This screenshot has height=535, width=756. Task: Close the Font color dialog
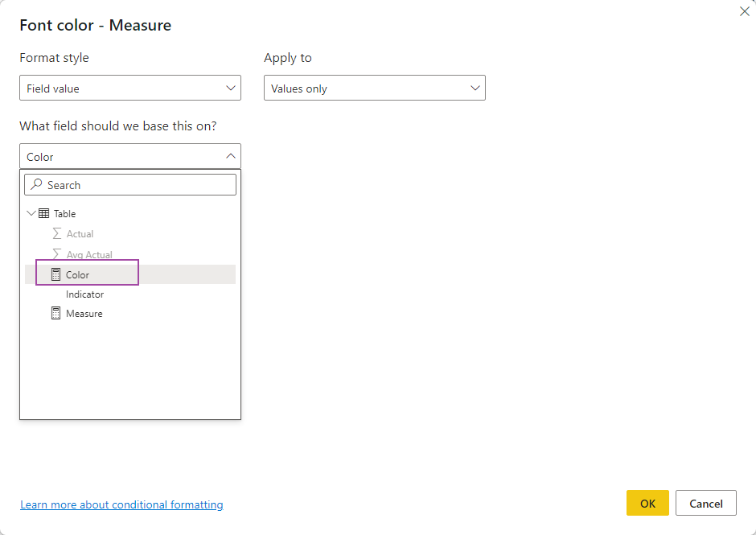pos(745,11)
